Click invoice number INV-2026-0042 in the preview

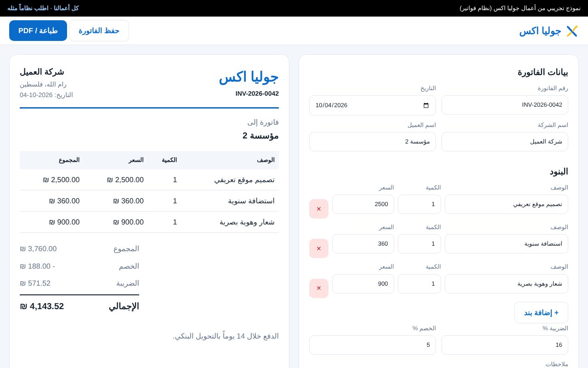tap(257, 93)
